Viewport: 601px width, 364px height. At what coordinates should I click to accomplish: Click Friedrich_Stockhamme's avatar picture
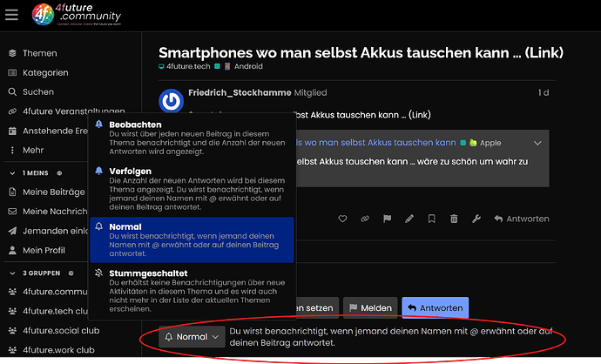(172, 101)
